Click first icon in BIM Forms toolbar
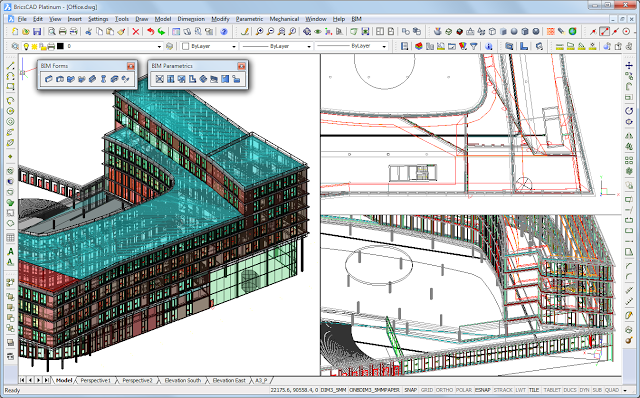This screenshot has height=398, width=640. (49, 79)
